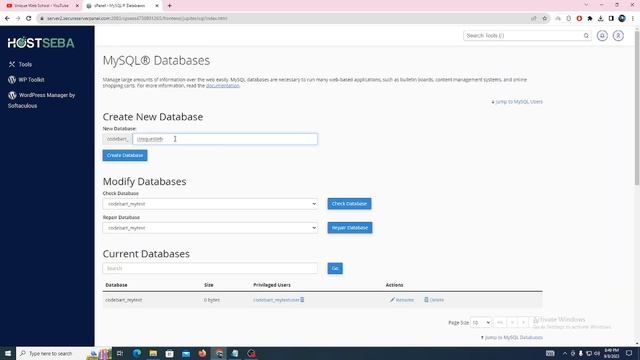Open the codebart_mytestuser privileged user link
This screenshot has width=640, height=360.
(276, 300)
